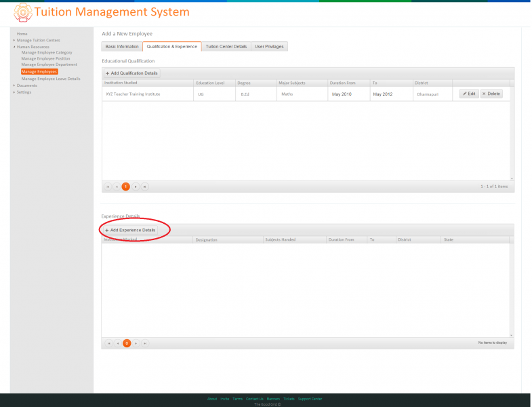
Task: Select page 1 in qualification pager
Action: coord(126,187)
